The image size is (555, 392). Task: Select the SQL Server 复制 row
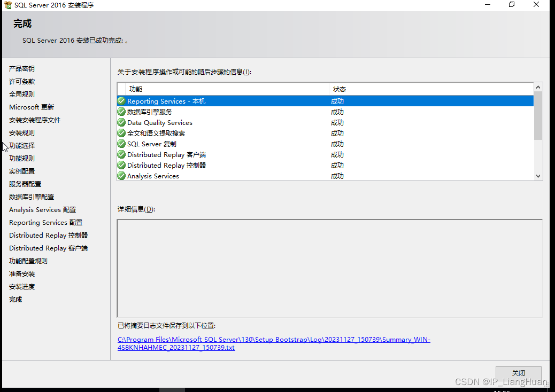(325, 144)
